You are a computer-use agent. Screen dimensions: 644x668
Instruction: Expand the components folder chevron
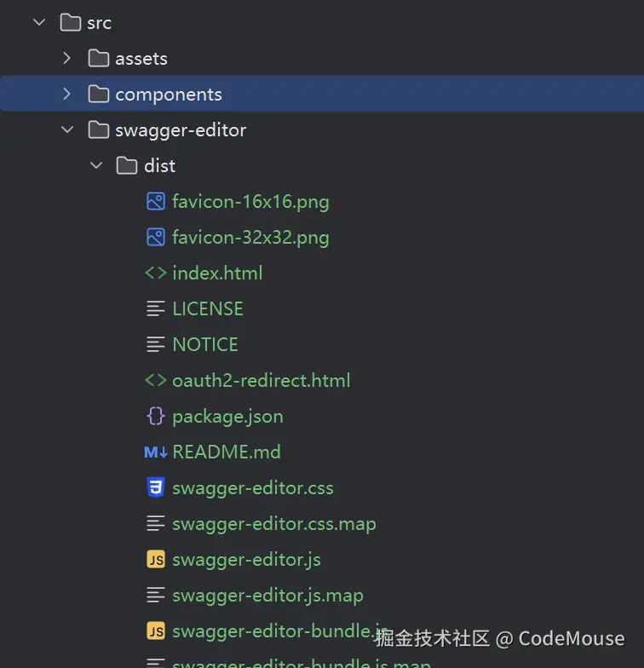[66, 94]
